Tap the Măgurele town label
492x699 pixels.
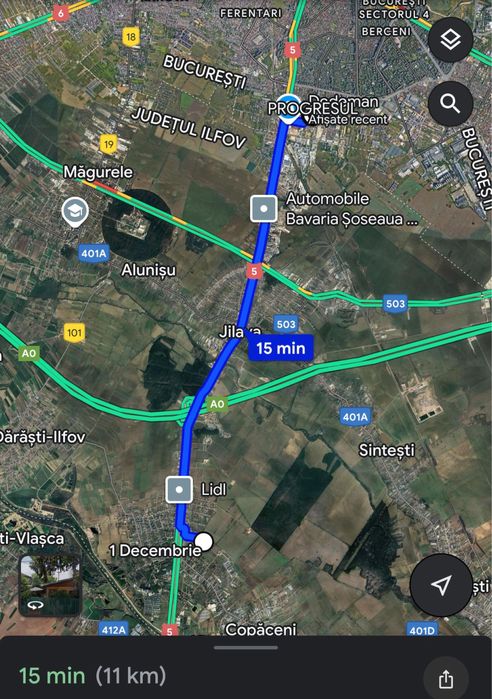pos(98,172)
